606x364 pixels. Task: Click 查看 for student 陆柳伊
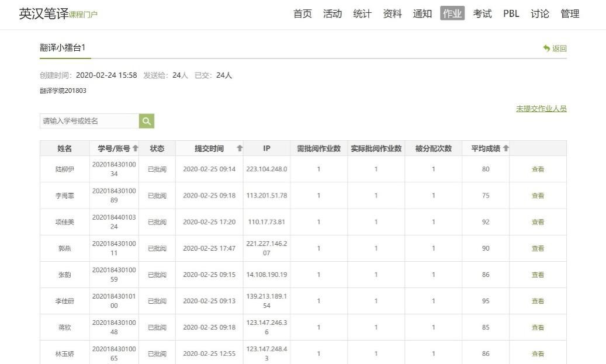[x=538, y=169]
